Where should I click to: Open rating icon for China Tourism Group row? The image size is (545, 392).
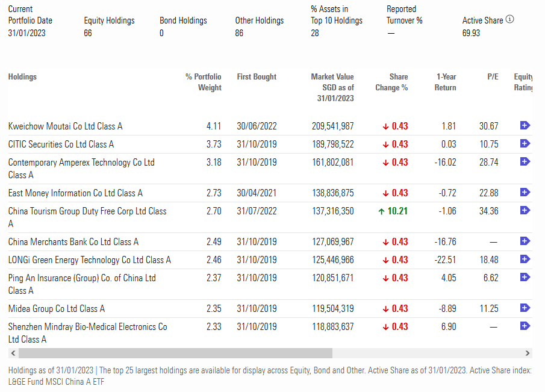525,210
